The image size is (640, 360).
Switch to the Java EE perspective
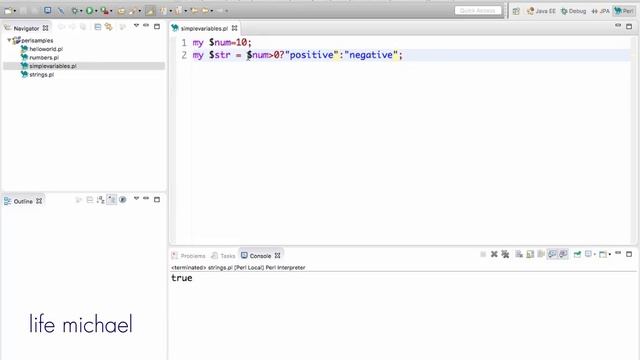click(x=541, y=11)
